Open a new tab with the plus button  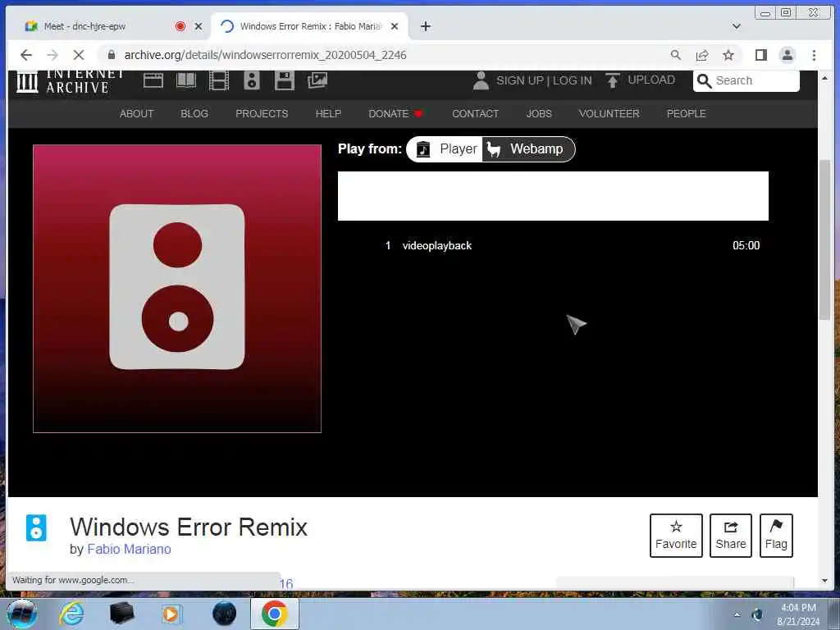426,26
